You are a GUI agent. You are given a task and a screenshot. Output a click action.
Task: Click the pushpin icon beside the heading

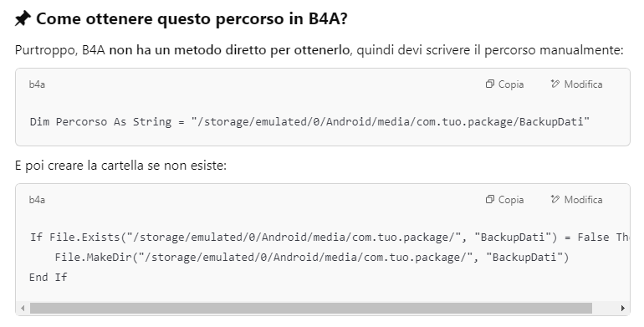(23, 19)
